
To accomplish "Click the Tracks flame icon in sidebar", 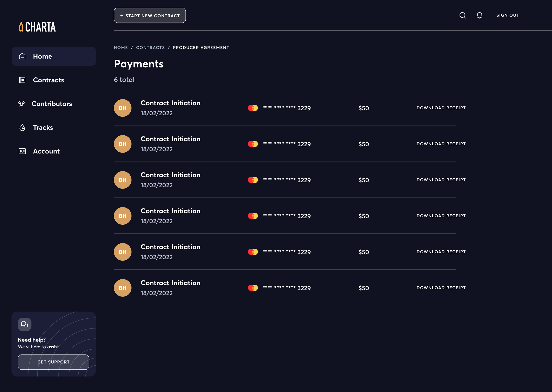I will (x=22, y=127).
